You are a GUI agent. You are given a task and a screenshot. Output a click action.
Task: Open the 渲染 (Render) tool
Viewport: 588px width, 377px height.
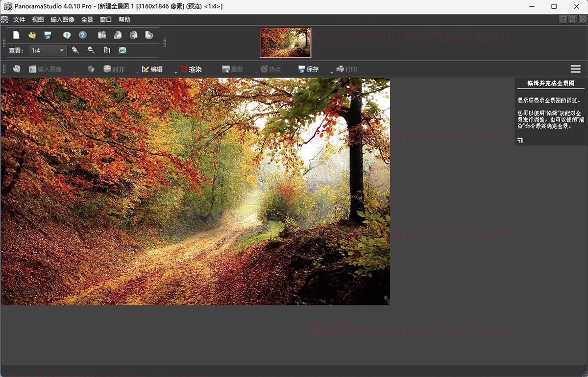(191, 69)
